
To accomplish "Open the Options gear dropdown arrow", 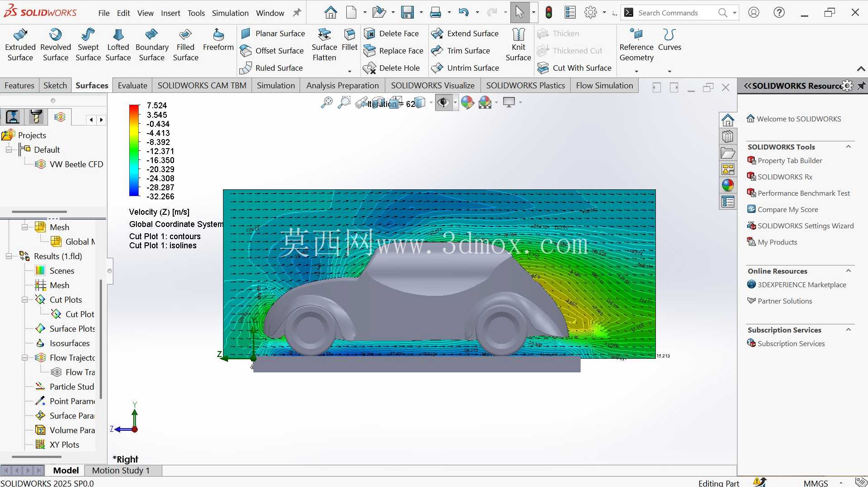I will coord(604,13).
